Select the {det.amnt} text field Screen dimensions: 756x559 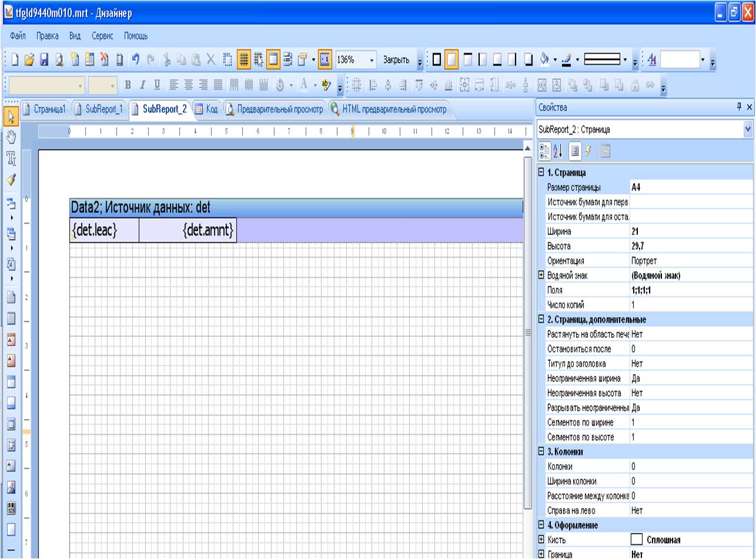pos(188,231)
